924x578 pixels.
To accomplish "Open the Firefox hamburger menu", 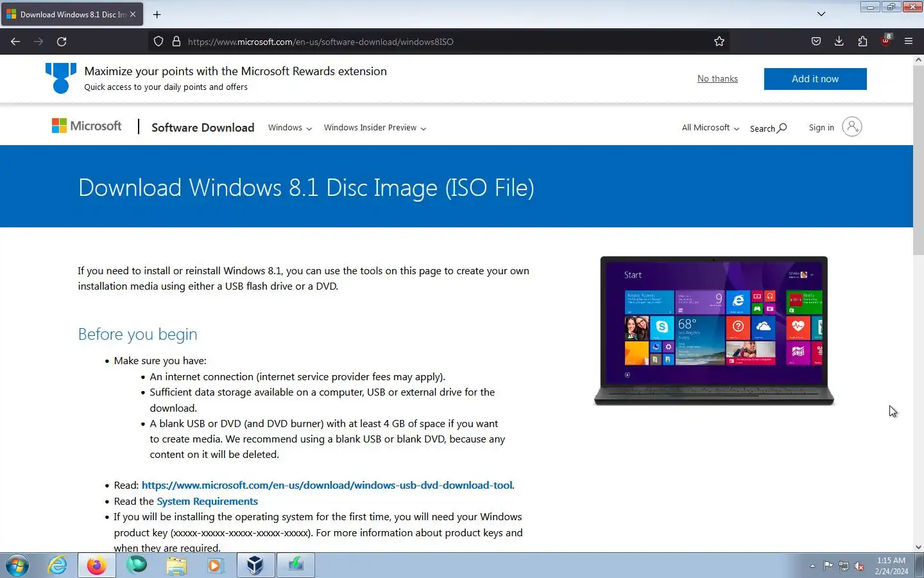I will [909, 42].
